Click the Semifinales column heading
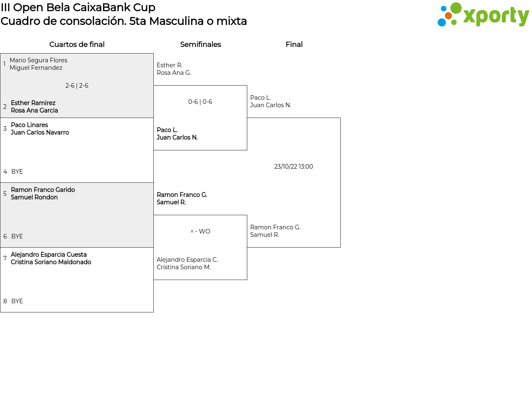The image size is (532, 408). point(200,44)
